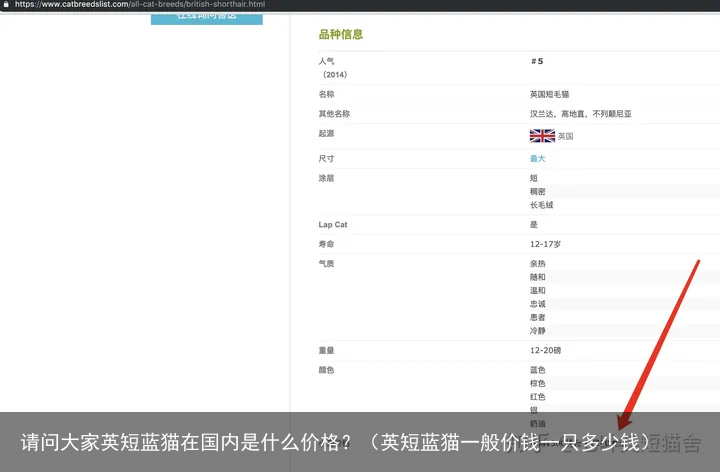This screenshot has height=472, width=720.
Task: Click the 忠诚 temperament value
Action: [x=537, y=303]
